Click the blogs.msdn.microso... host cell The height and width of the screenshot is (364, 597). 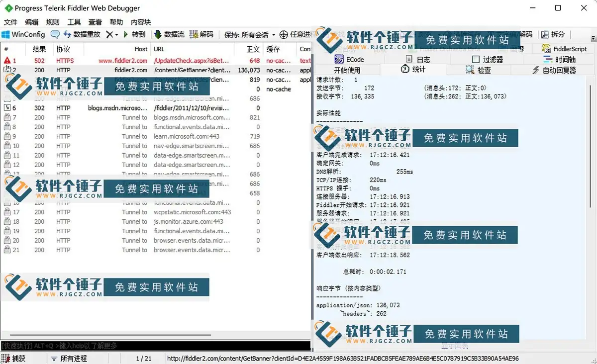tap(118, 108)
